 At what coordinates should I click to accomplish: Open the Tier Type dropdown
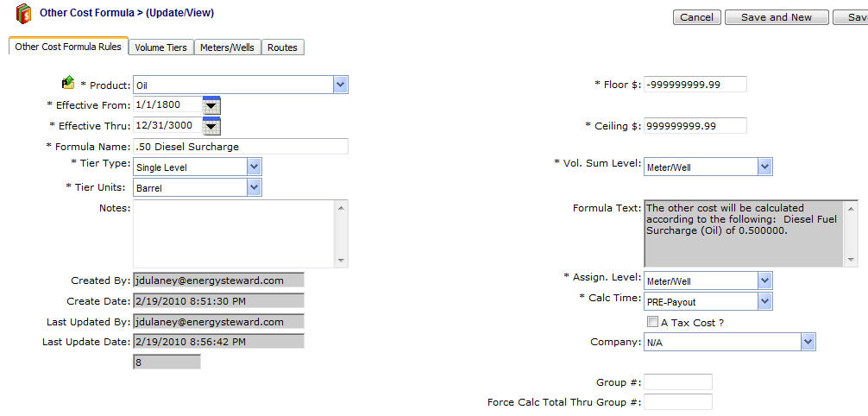[254, 167]
